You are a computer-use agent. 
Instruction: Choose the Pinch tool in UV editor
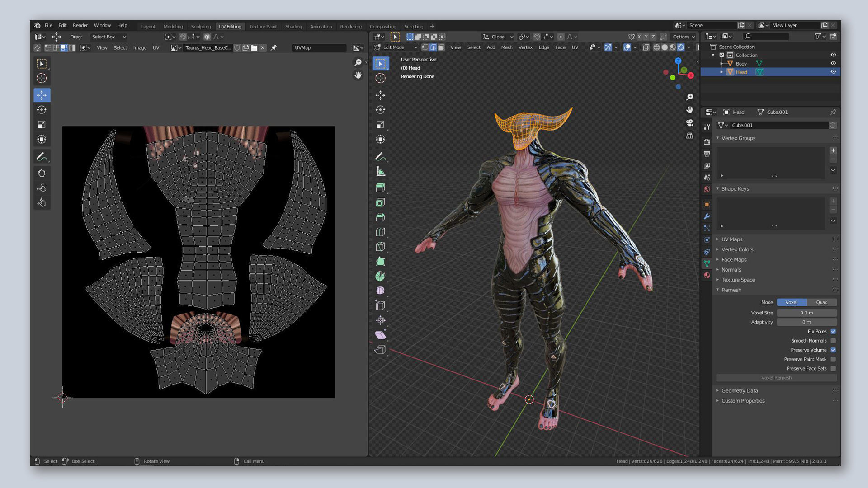[42, 202]
